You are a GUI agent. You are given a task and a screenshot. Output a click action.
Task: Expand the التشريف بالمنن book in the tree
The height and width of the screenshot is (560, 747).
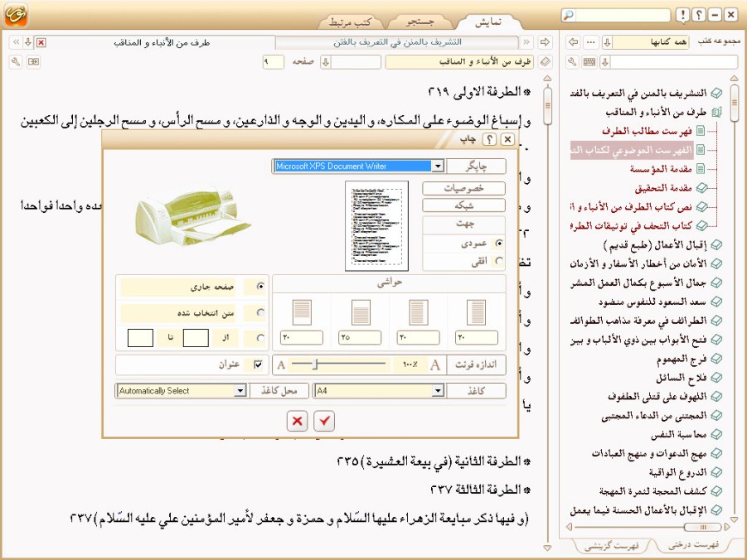coord(716,93)
